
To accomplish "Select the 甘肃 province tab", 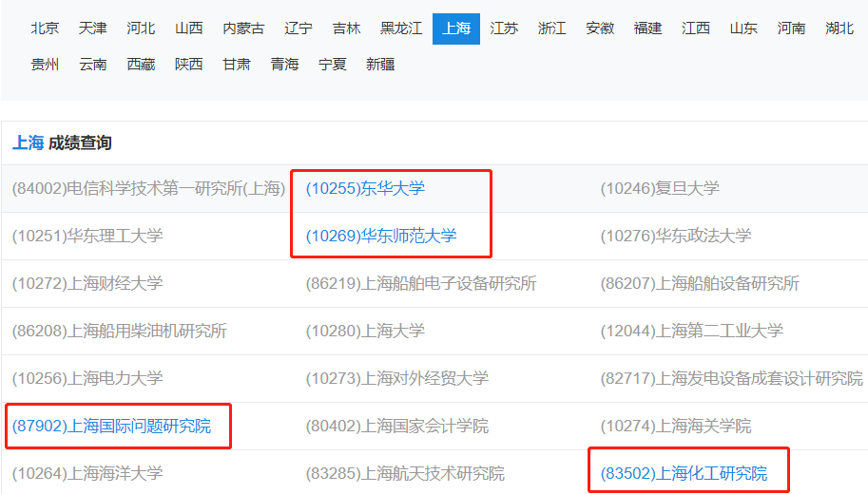I will coord(237,65).
